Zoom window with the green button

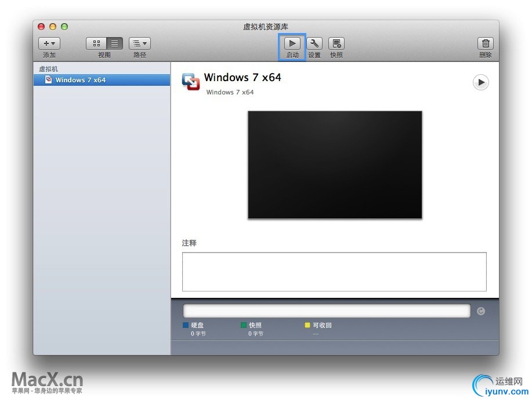[x=64, y=27]
